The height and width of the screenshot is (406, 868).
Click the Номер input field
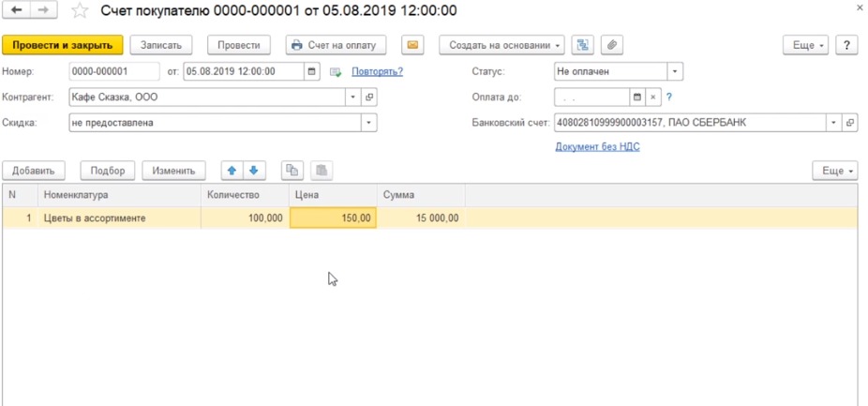[x=113, y=71]
